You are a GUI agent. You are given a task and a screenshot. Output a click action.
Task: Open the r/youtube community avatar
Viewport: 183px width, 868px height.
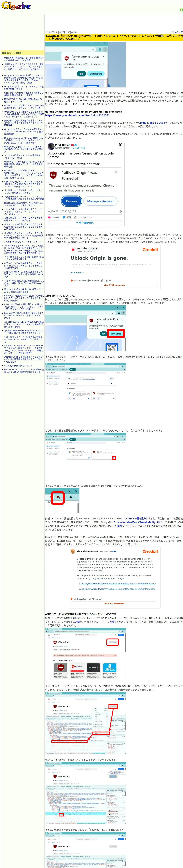point(73,250)
